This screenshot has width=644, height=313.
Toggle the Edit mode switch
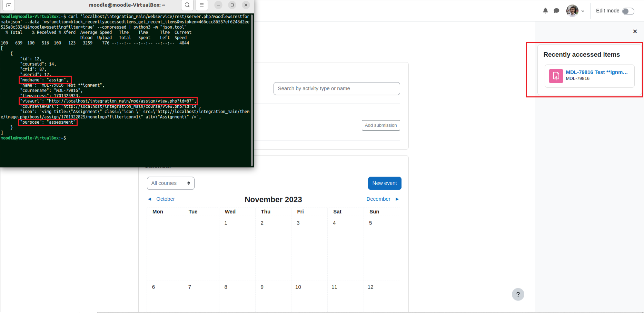click(x=628, y=11)
